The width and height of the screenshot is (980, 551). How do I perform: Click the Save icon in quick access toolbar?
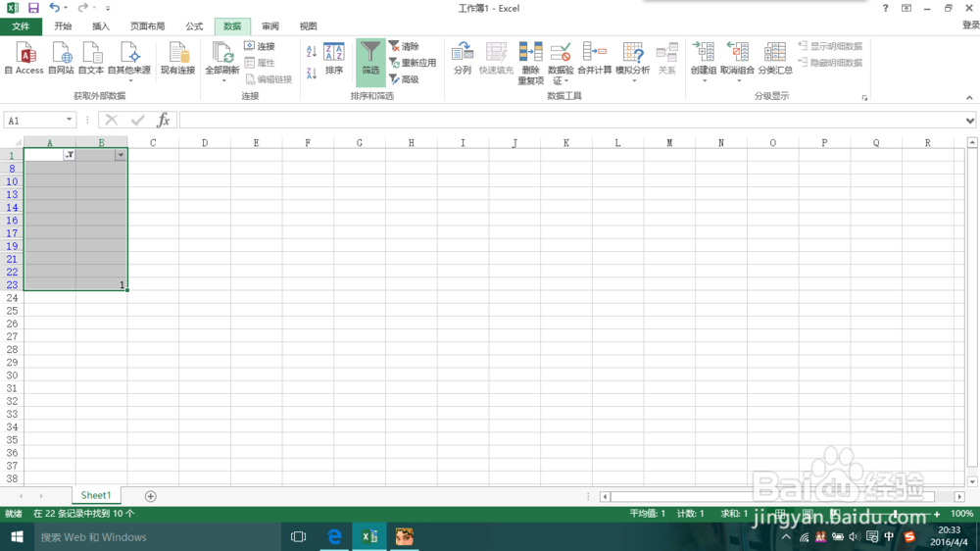click(33, 8)
